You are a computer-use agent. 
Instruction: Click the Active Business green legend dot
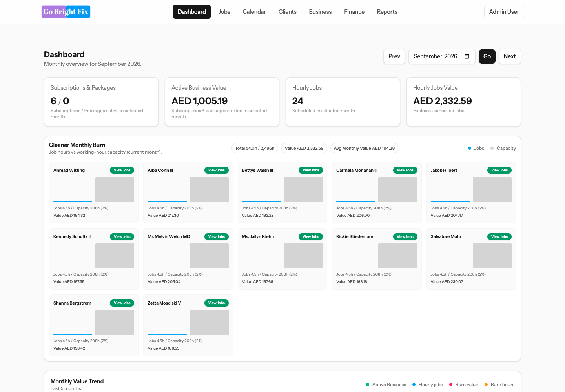click(368, 385)
